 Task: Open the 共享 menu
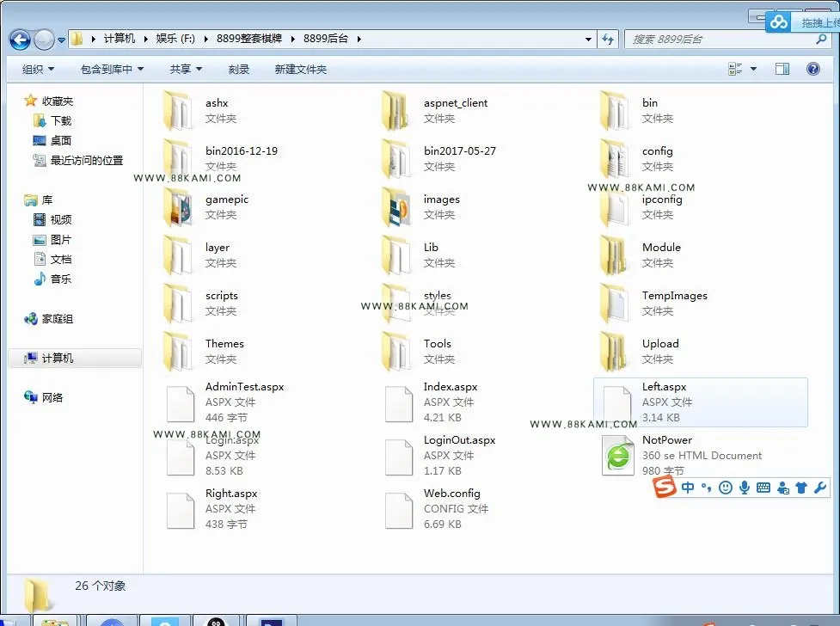(186, 69)
